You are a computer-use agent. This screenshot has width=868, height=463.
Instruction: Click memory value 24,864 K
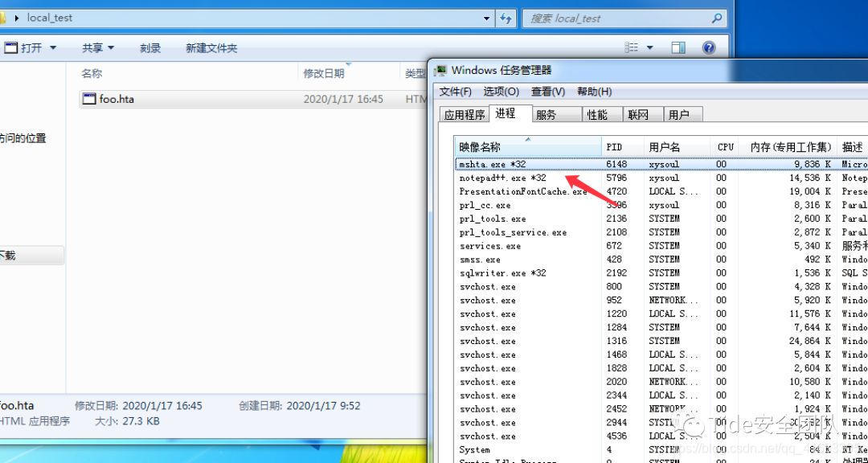point(810,341)
